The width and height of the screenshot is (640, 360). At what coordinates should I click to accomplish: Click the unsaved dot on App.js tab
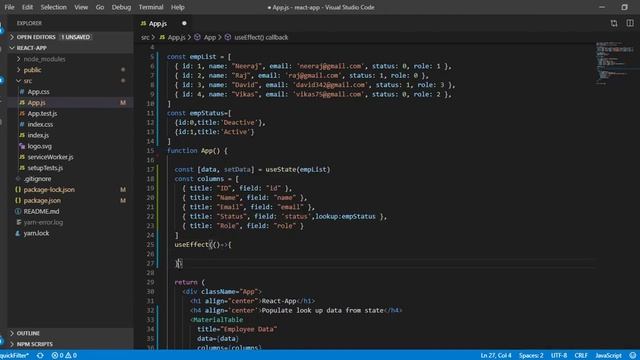(184, 23)
